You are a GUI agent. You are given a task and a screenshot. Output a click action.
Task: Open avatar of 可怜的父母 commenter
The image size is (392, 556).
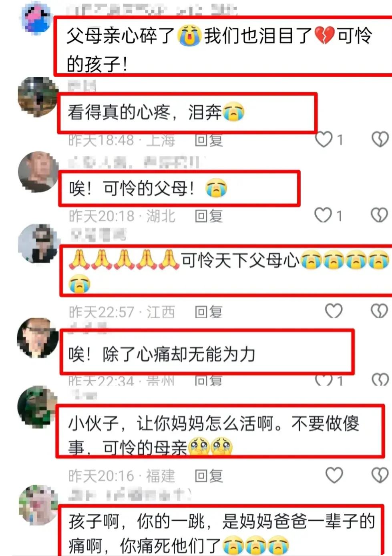coord(38,172)
